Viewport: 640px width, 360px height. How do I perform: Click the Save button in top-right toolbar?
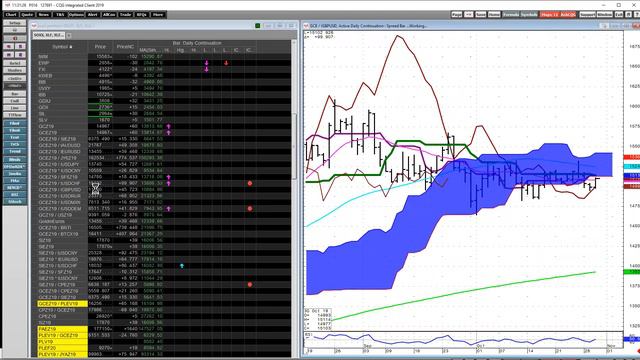point(481,15)
